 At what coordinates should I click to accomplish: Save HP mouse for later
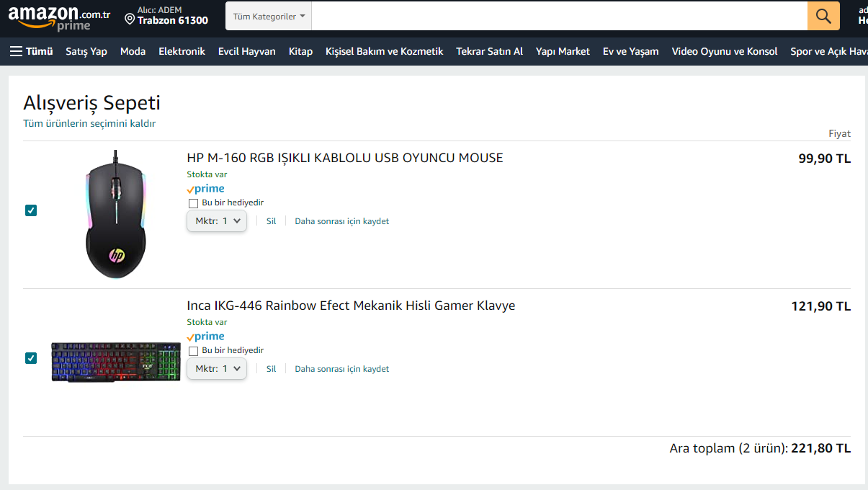(342, 221)
